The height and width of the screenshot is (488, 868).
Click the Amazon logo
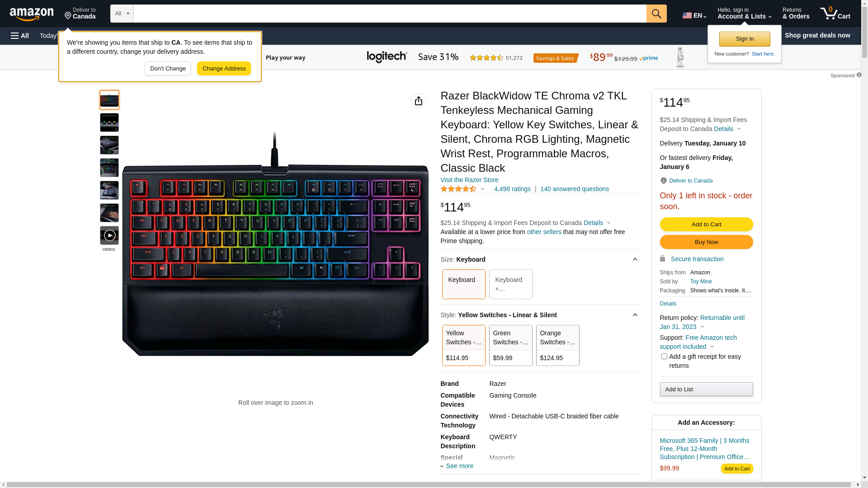[x=32, y=14]
